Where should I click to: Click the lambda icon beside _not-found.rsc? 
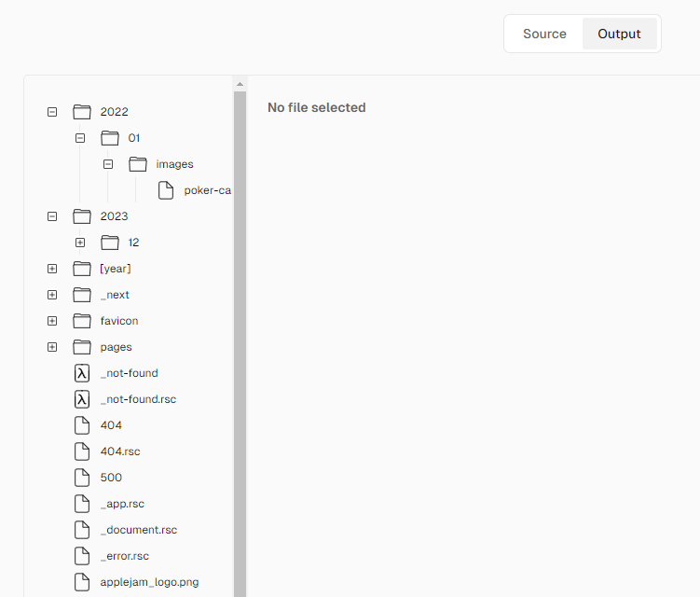(x=82, y=399)
